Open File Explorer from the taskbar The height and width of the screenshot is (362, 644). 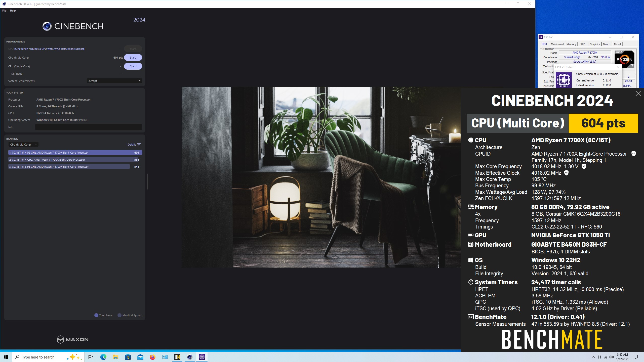pyautogui.click(x=115, y=357)
